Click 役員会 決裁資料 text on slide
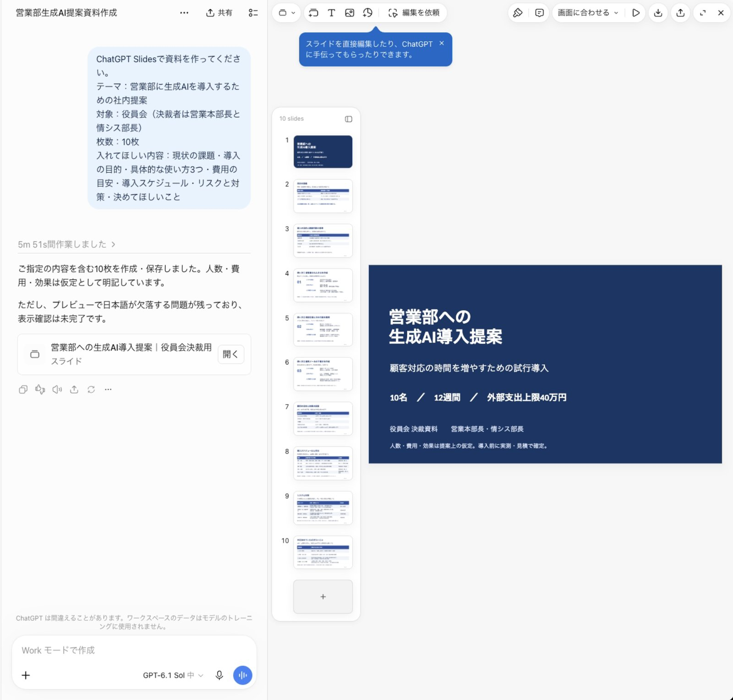This screenshot has width=733, height=700. 413,429
